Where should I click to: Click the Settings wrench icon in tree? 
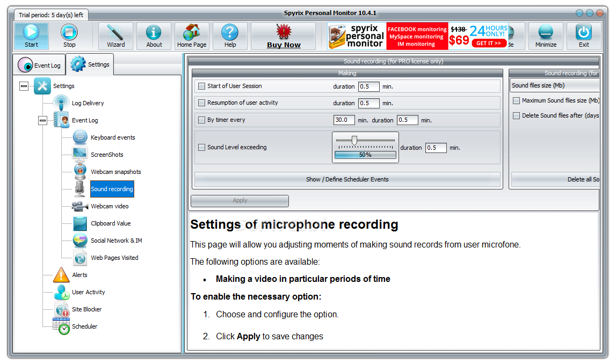pyautogui.click(x=42, y=86)
